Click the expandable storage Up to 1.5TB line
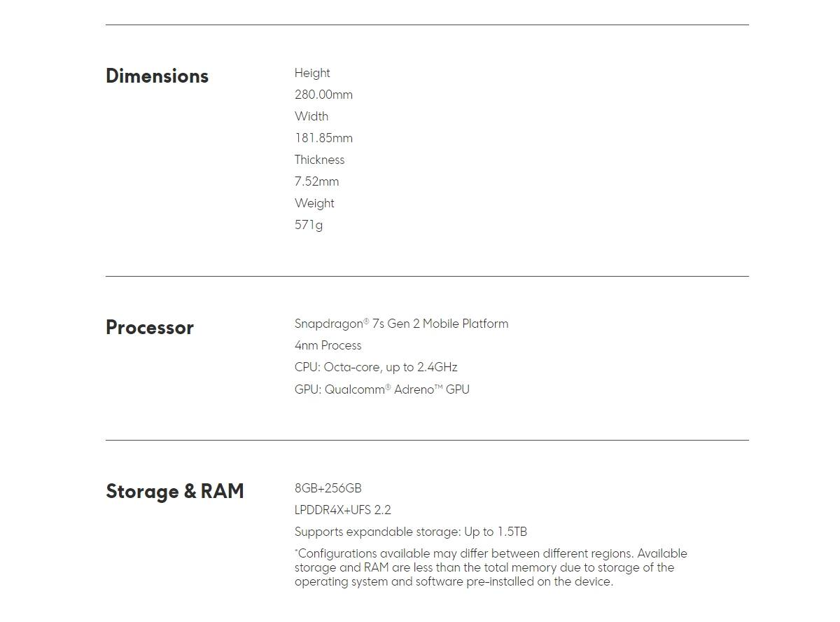Screen dimensions: 840x622 pyautogui.click(x=411, y=532)
